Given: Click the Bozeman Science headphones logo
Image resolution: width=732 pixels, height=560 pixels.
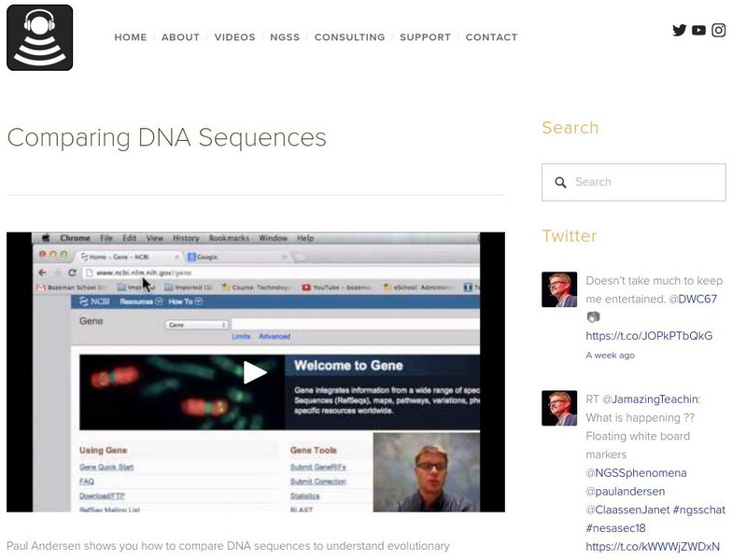Looking at the screenshot, I should pyautogui.click(x=39, y=37).
